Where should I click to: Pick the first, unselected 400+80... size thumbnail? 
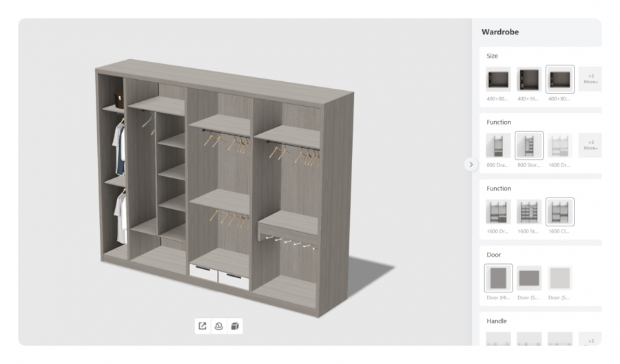click(498, 79)
